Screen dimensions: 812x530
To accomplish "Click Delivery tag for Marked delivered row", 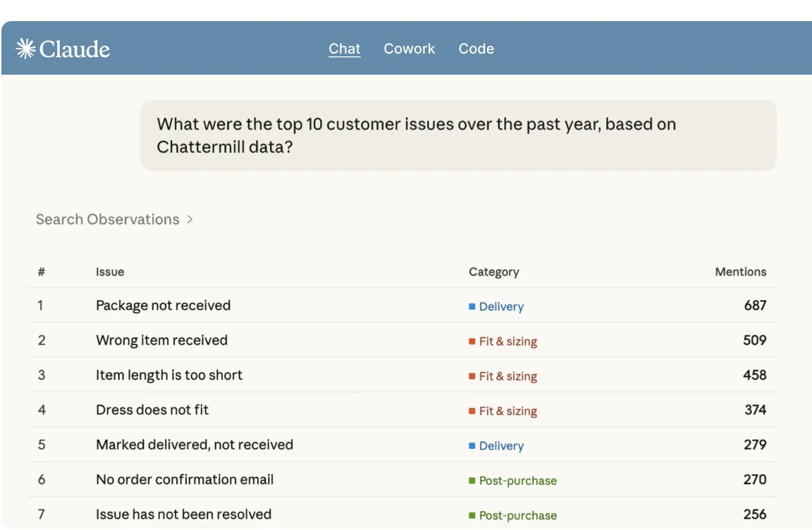I will [x=496, y=445].
